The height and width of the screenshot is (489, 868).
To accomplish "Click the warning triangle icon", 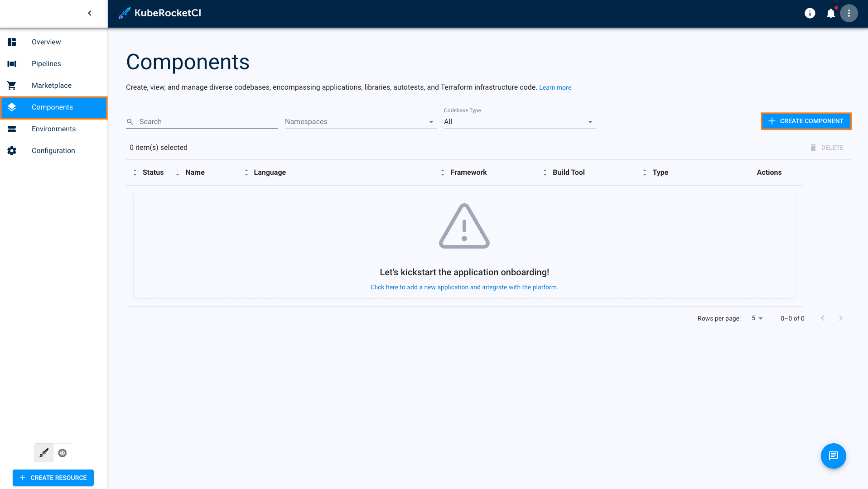I will click(x=464, y=226).
